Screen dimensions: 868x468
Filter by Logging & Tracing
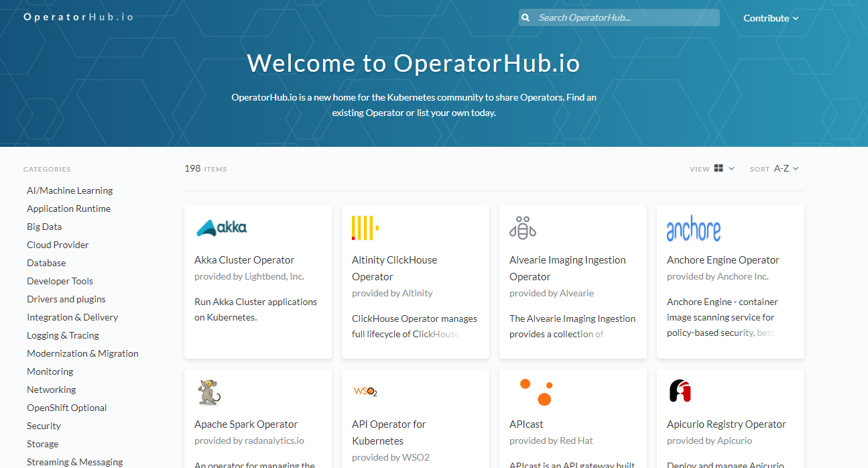click(63, 335)
